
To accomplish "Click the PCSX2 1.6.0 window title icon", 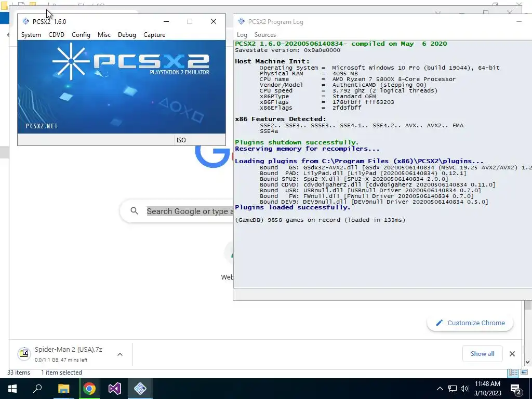I will click(x=26, y=21).
